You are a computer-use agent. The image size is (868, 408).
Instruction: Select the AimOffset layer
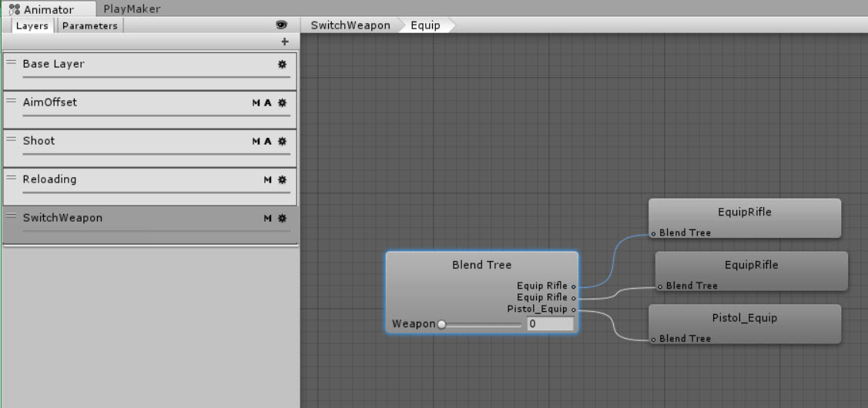pos(150,109)
